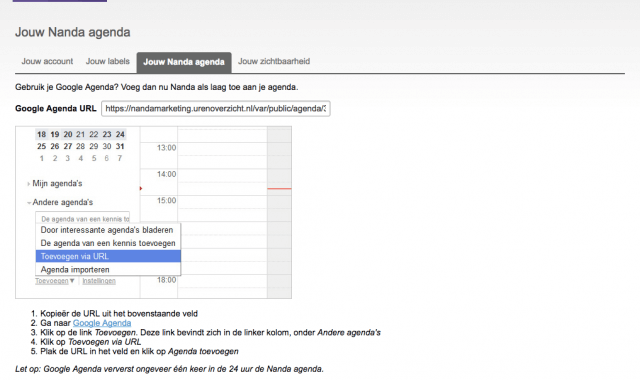This screenshot has width=640, height=380.
Task: Expand the Mijn agenda's section arrow
Action: click(28, 184)
